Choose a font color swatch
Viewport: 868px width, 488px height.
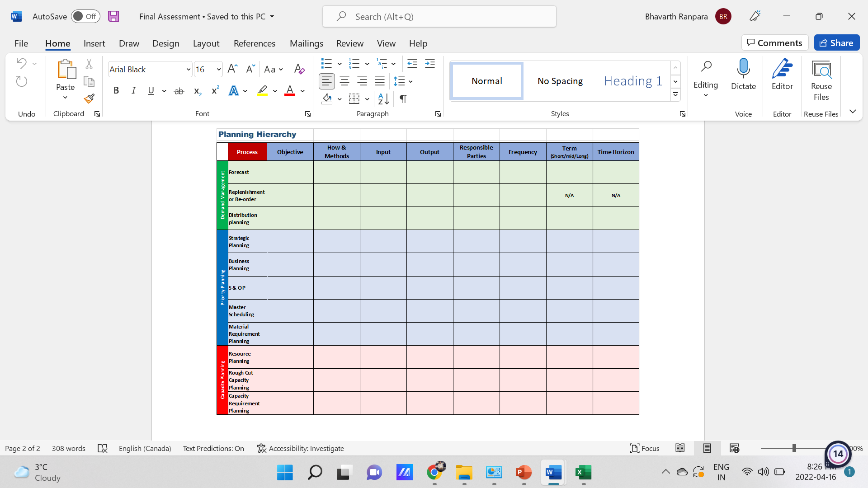click(290, 91)
